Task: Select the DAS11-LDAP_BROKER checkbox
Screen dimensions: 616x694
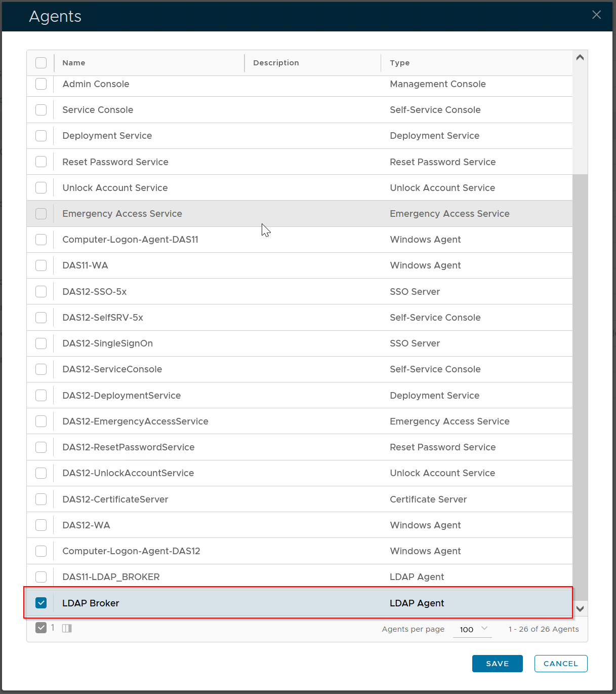Action: (41, 576)
